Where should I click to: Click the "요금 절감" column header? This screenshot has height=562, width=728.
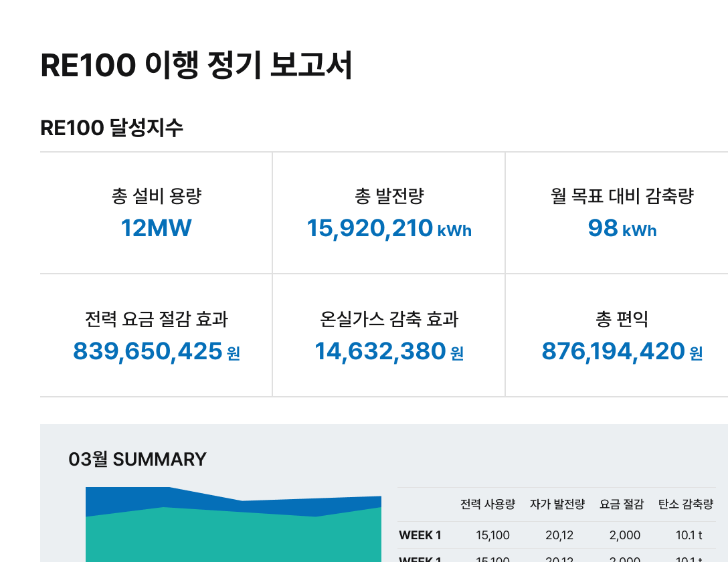622,504
